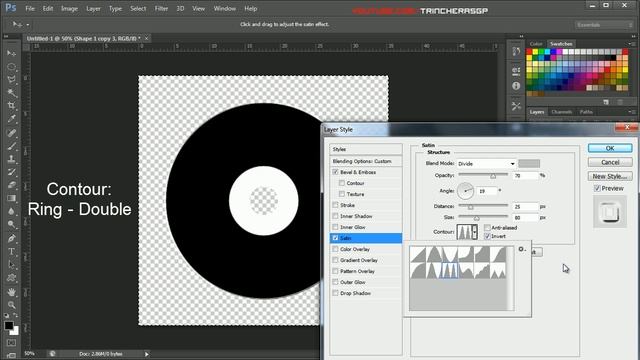Click Cancel in Layer Style dialog
The width and height of the screenshot is (640, 360).
610,162
